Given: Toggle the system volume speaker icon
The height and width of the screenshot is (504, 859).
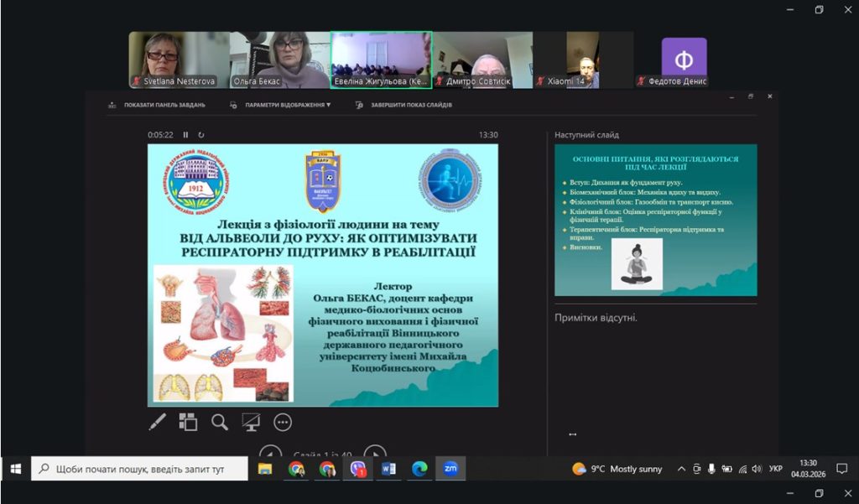Looking at the screenshot, I should click(x=757, y=469).
